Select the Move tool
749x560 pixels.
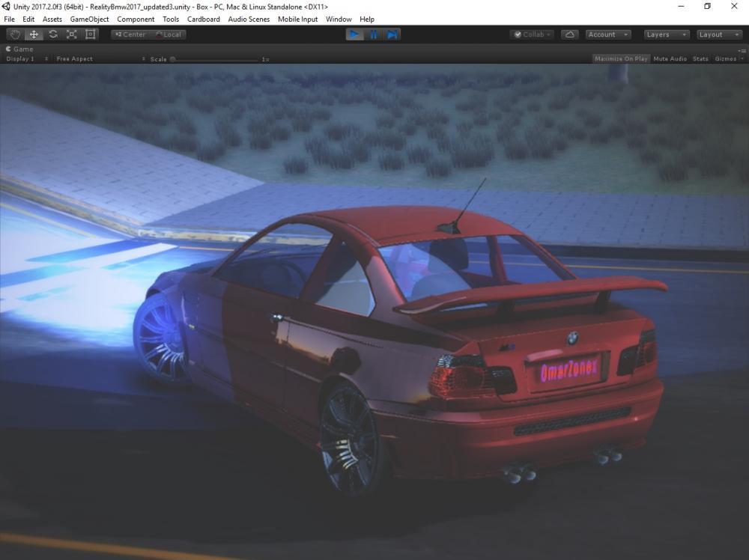pyautogui.click(x=34, y=34)
